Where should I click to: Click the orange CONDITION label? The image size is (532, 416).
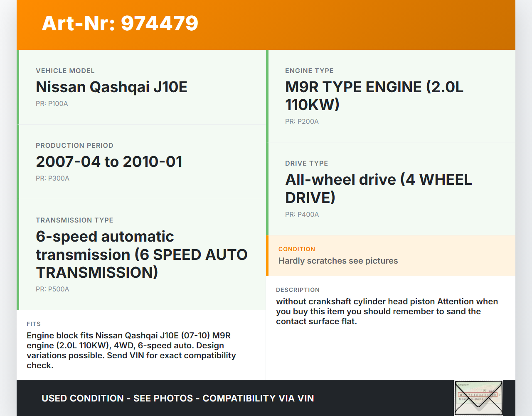point(297,249)
